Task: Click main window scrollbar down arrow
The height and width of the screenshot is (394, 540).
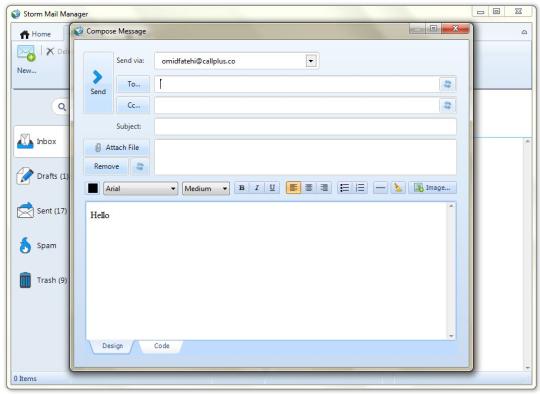Action: [x=528, y=368]
